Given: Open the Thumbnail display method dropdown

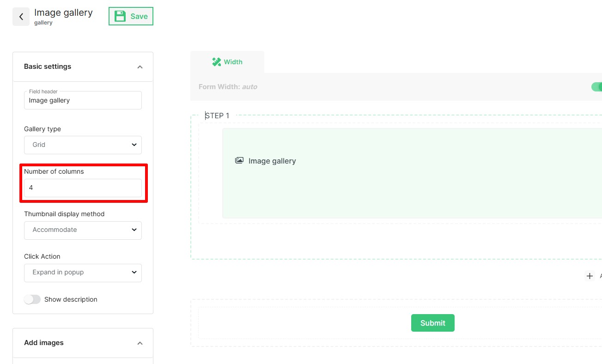Looking at the screenshot, I should 83,230.
